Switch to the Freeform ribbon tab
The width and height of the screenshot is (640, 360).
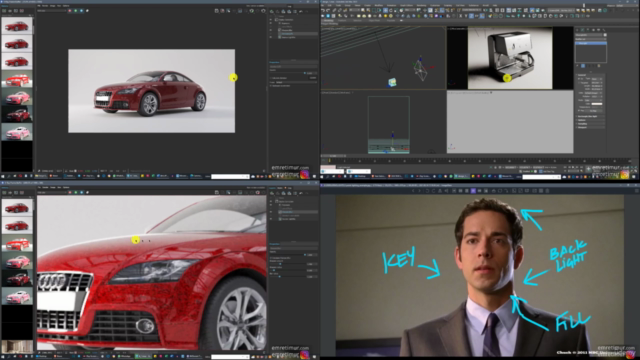click(x=342, y=20)
